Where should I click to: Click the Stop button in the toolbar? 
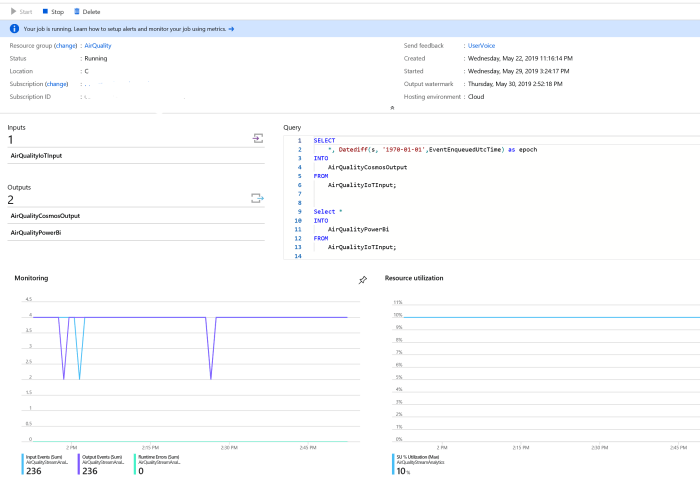(x=53, y=11)
